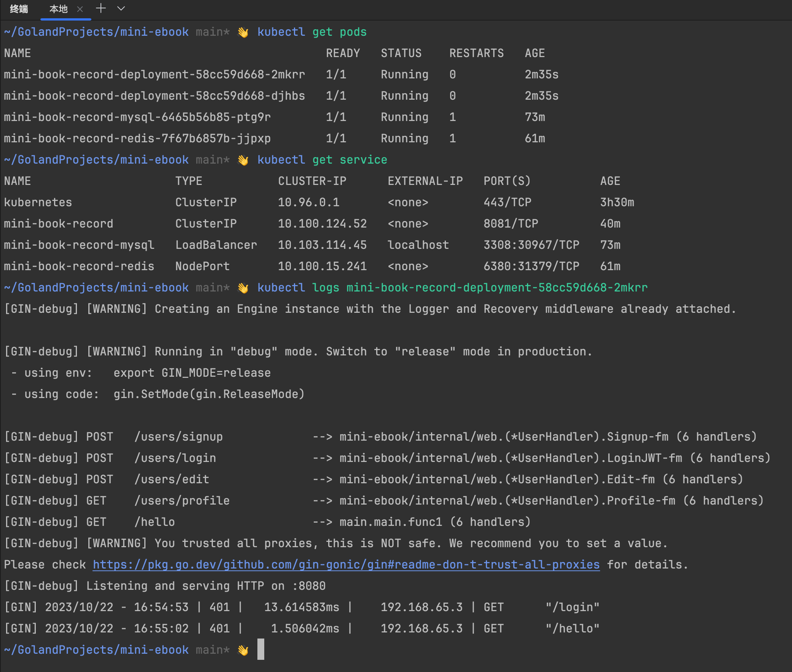Click the 13.614583ms latency value

click(302, 607)
